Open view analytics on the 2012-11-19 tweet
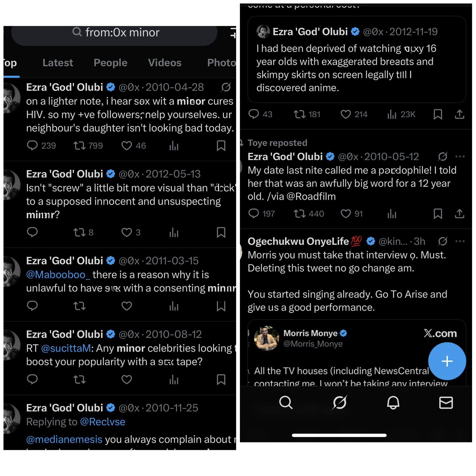 [392, 114]
